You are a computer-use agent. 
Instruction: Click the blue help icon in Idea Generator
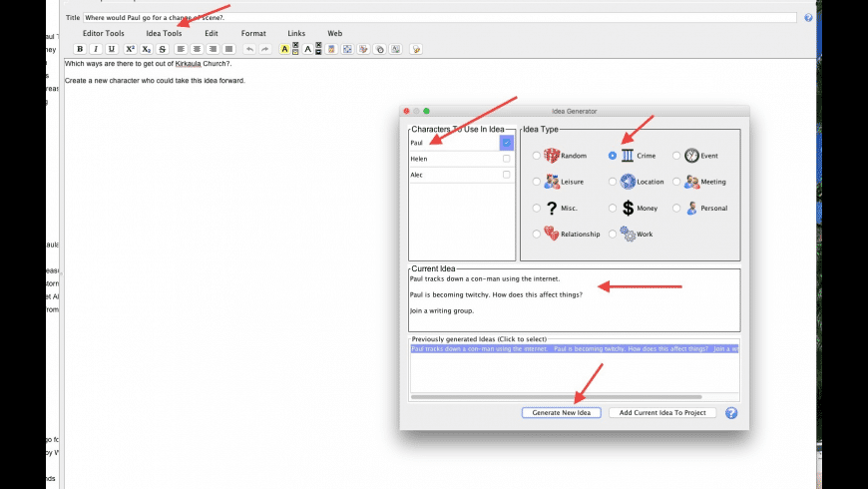pos(731,413)
